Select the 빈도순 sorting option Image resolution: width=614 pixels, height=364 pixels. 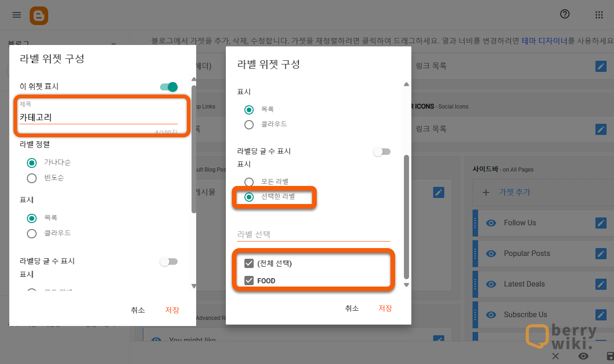pyautogui.click(x=32, y=178)
